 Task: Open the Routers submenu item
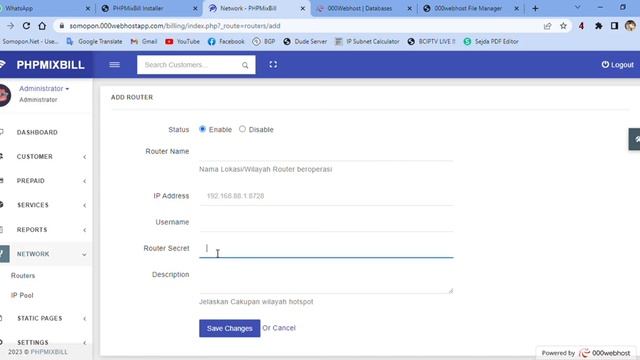[x=23, y=276]
